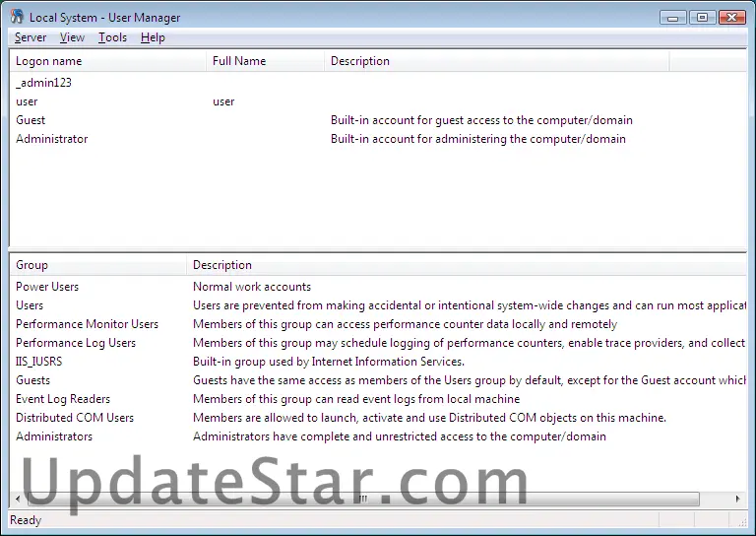Select the 'user' logon name row

coord(27,101)
